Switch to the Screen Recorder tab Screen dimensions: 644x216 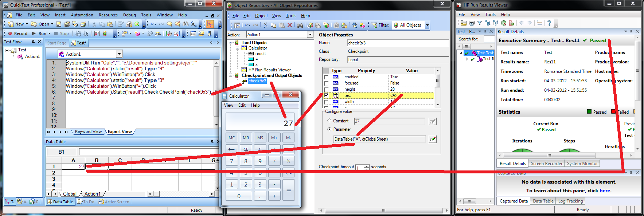(546, 164)
